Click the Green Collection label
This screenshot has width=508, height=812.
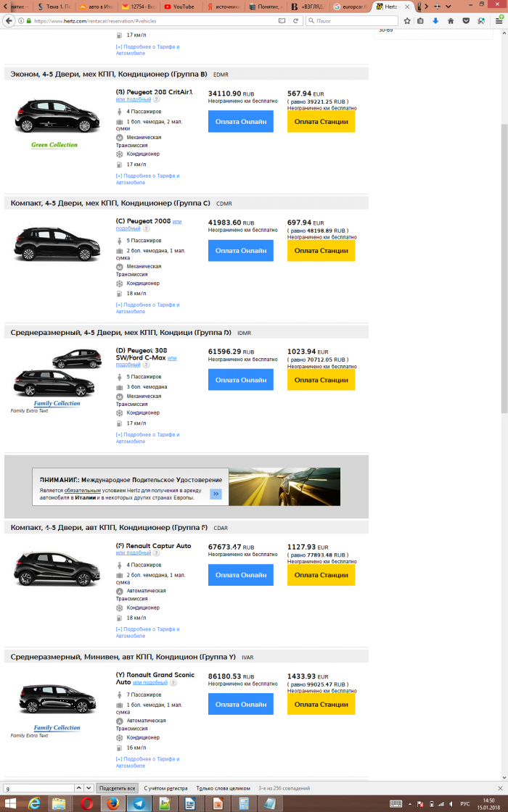pyautogui.click(x=54, y=145)
